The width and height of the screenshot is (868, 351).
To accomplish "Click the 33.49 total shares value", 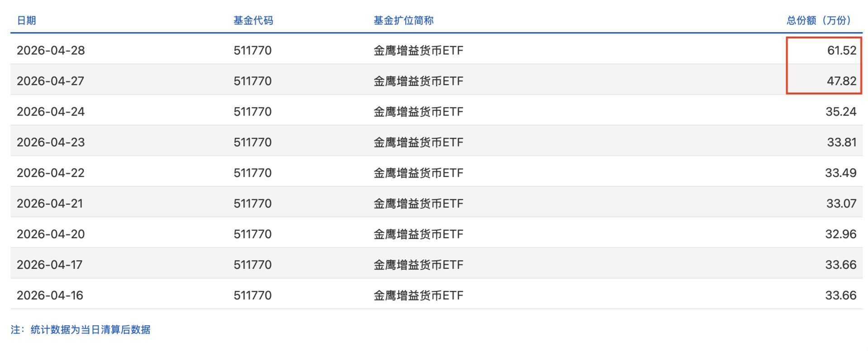I will point(840,173).
